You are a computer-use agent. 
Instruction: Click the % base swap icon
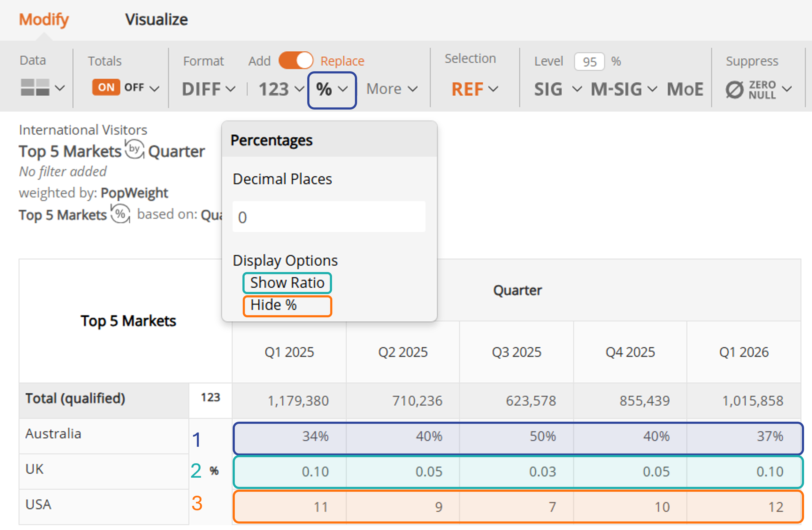coord(120,214)
